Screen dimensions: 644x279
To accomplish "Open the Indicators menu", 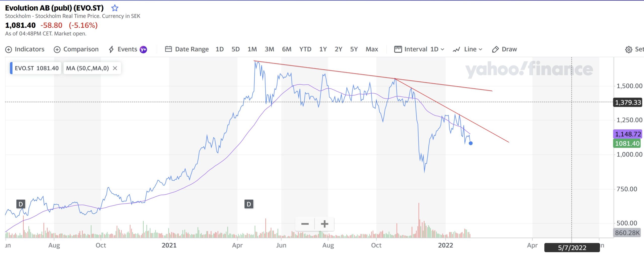I will (x=25, y=49).
